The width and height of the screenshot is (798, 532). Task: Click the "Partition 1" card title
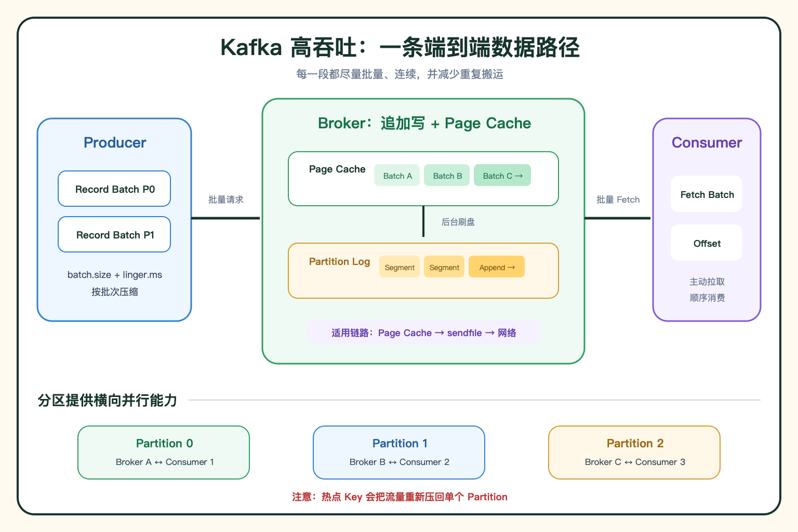pos(400,443)
